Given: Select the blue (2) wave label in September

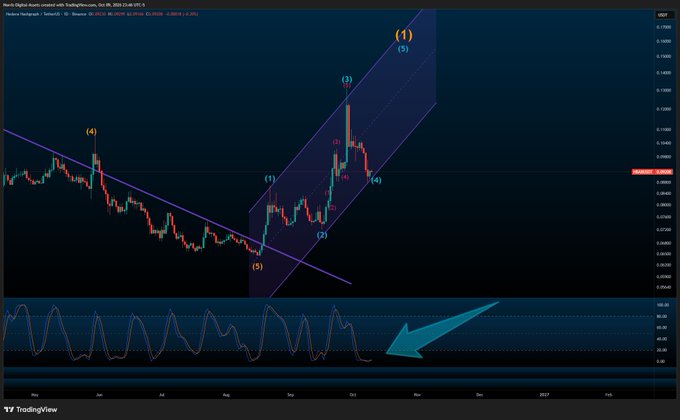Looking at the screenshot, I should (322, 235).
